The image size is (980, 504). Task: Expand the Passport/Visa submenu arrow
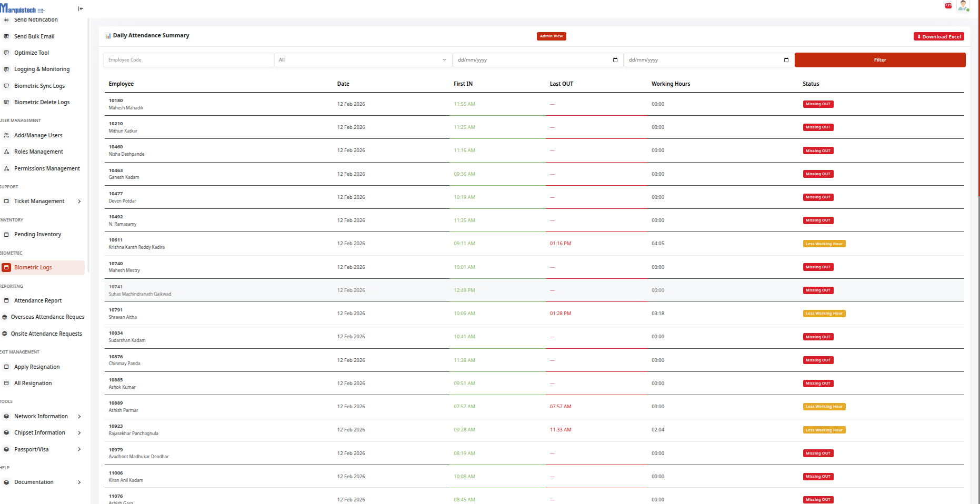tap(79, 449)
